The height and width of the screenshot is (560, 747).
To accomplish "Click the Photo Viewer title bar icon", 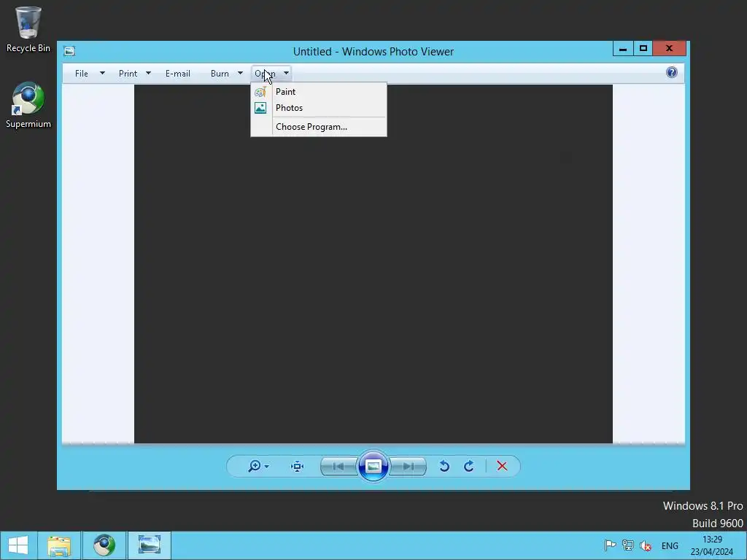I will tap(69, 51).
